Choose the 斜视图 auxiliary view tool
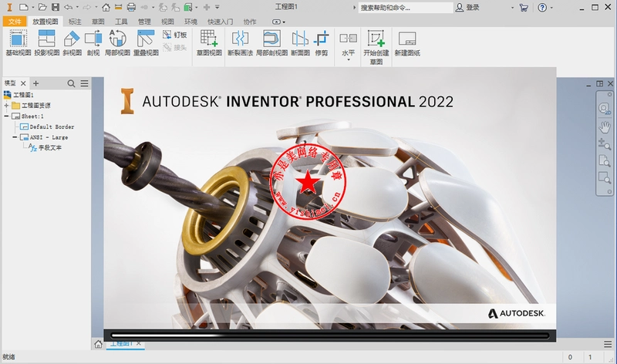 click(72, 43)
